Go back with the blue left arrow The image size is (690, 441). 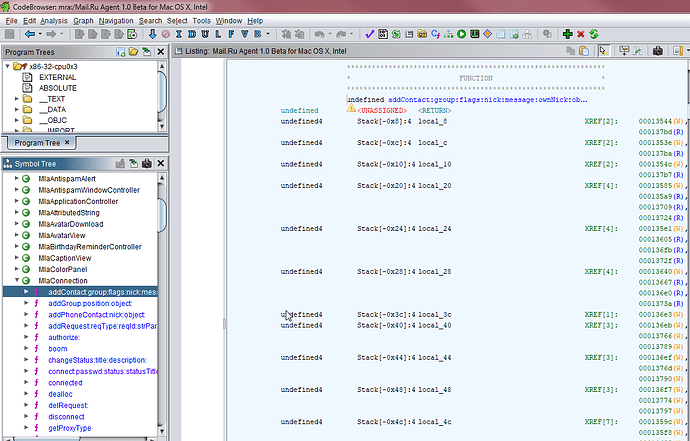pyautogui.click(x=30, y=34)
